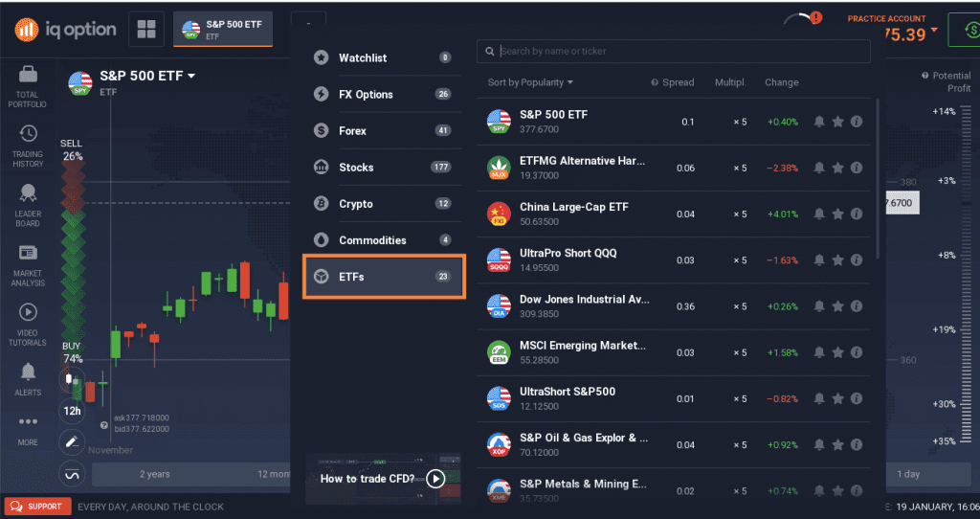Select the S&P Metals & Mining ETF name
The image size is (980, 519).
click(x=583, y=484)
